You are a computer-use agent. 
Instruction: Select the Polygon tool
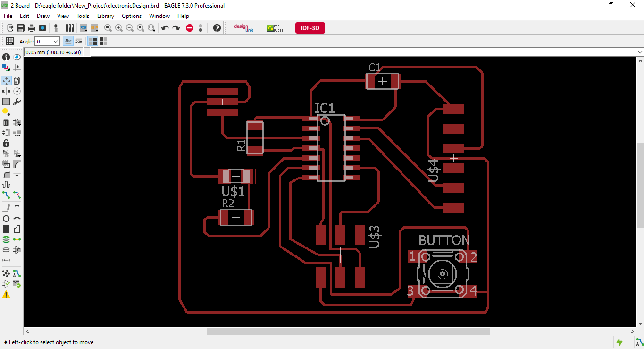click(x=17, y=229)
